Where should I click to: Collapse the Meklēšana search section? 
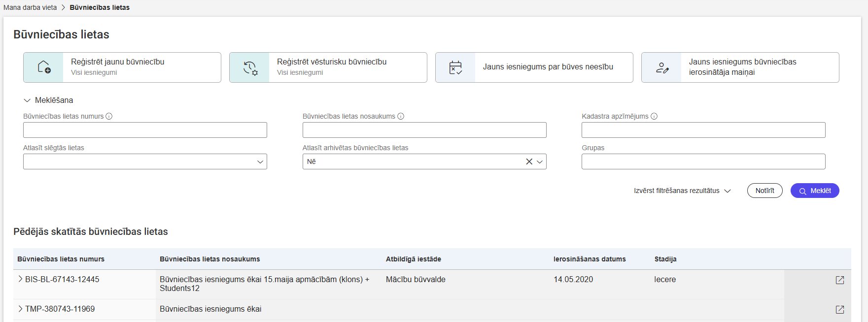point(27,100)
